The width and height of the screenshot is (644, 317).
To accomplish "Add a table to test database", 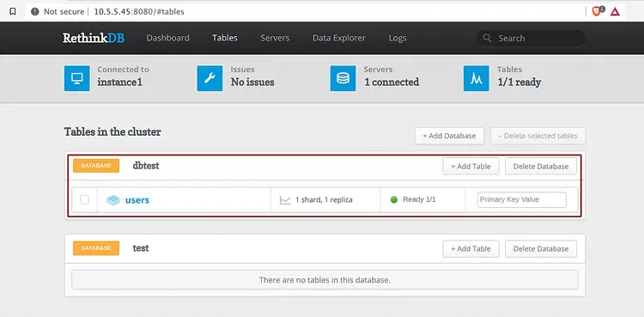I will [471, 249].
